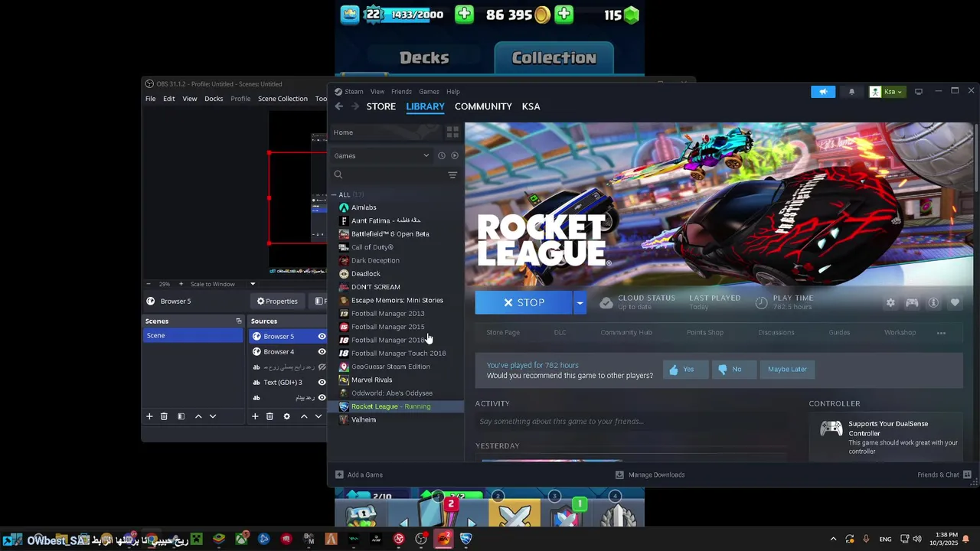This screenshot has width=980, height=551.
Task: Click activity say something text box
Action: 632,422
